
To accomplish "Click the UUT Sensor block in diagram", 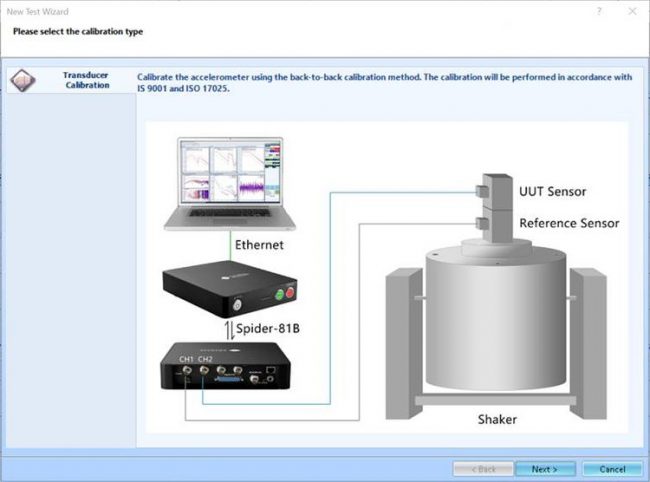I will click(x=487, y=190).
